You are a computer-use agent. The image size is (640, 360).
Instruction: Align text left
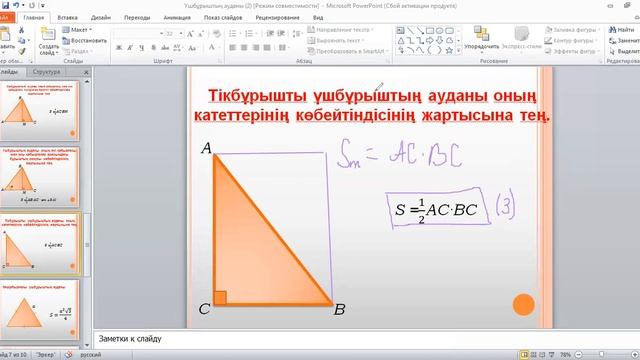coord(233,48)
